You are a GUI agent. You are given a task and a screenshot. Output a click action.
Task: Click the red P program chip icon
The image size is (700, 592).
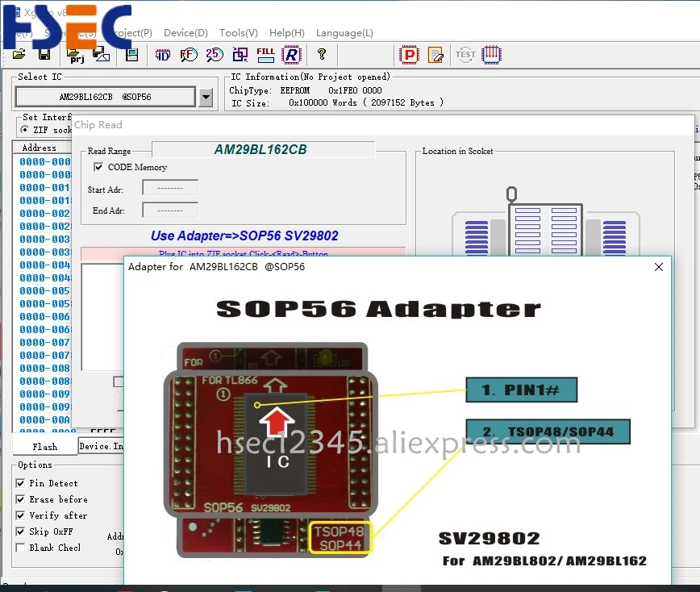[x=410, y=55]
